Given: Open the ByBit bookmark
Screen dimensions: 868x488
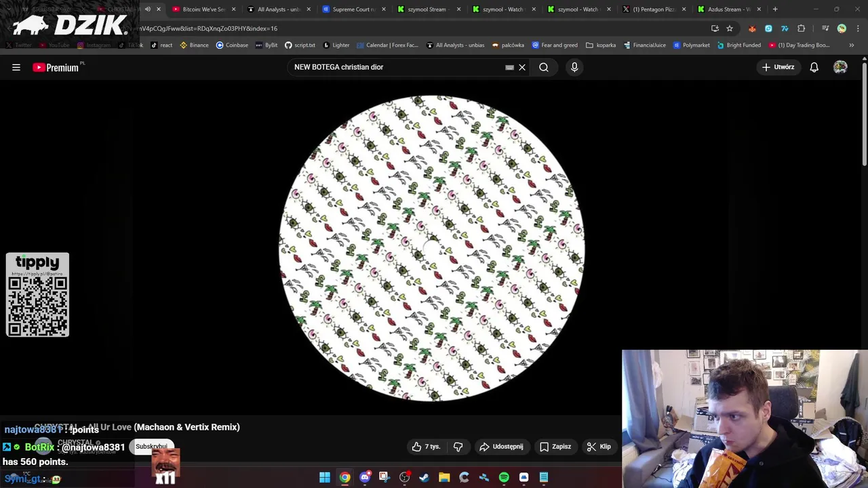Looking at the screenshot, I should 267,45.
